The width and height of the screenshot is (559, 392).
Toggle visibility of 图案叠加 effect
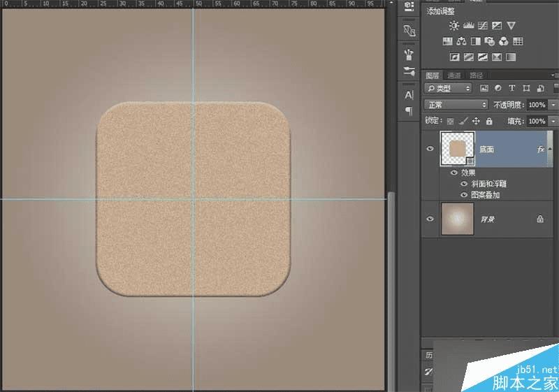point(464,195)
